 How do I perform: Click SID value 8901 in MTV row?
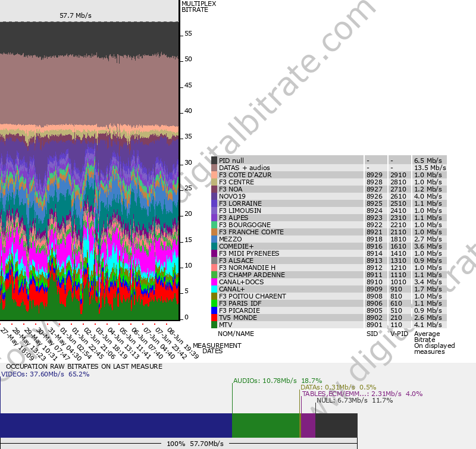(x=374, y=325)
